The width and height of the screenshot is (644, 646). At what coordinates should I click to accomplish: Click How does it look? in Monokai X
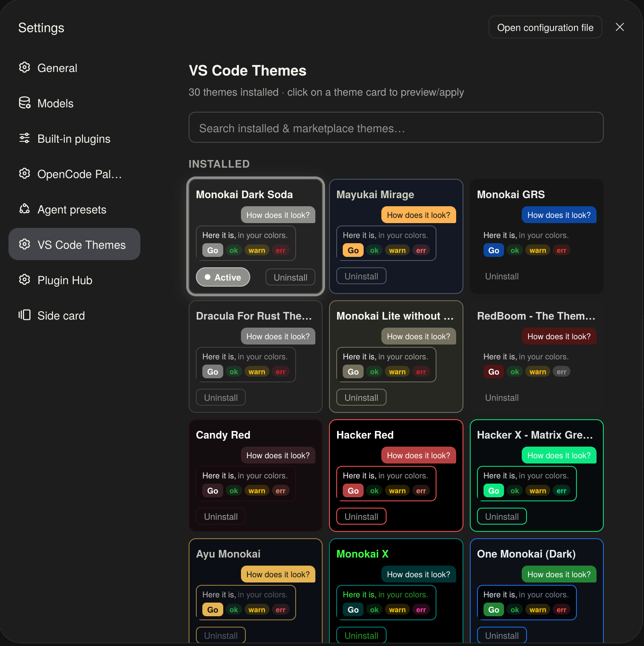click(418, 574)
